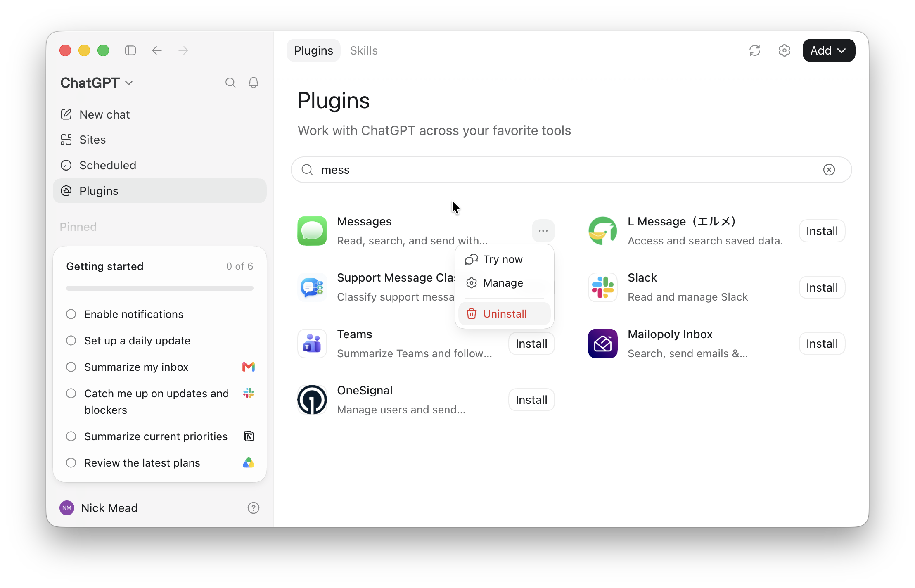
Task: Open Sites in the sidebar
Action: (160, 140)
